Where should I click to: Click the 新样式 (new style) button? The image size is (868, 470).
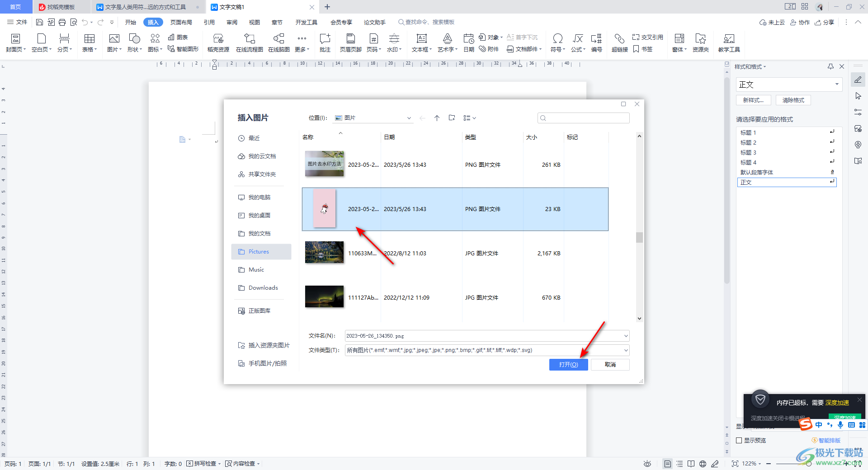pyautogui.click(x=753, y=100)
